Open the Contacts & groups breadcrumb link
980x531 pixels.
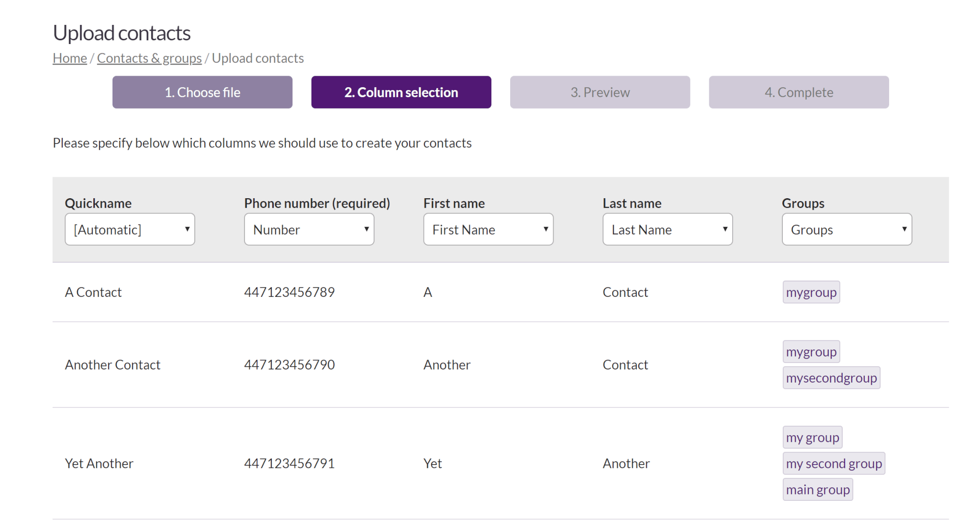point(149,57)
